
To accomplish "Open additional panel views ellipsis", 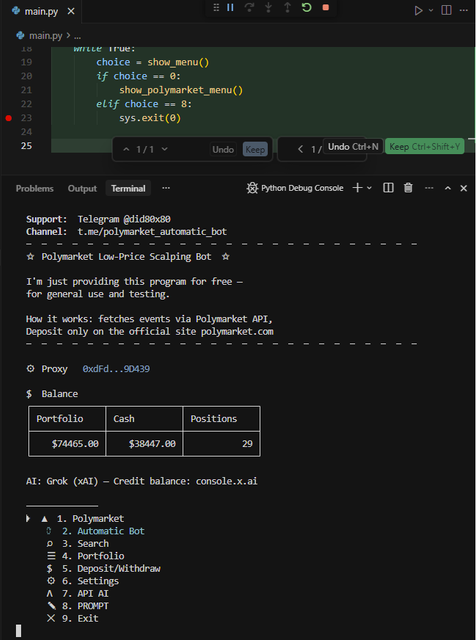I will point(166,188).
